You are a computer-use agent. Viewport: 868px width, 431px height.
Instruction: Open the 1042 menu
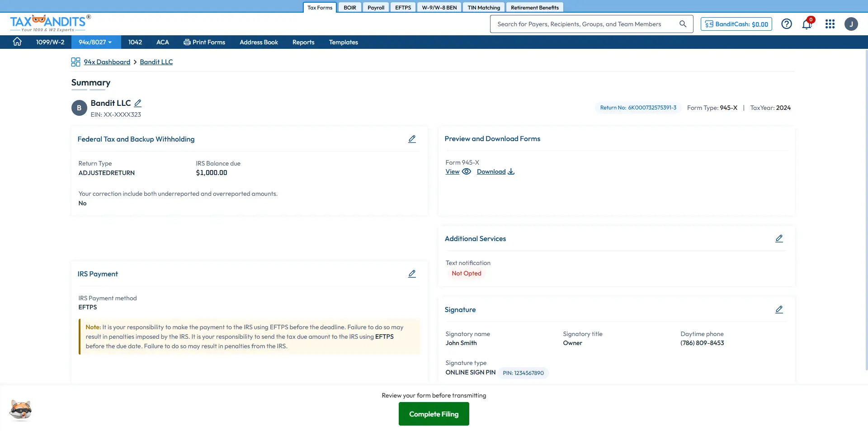(x=135, y=42)
